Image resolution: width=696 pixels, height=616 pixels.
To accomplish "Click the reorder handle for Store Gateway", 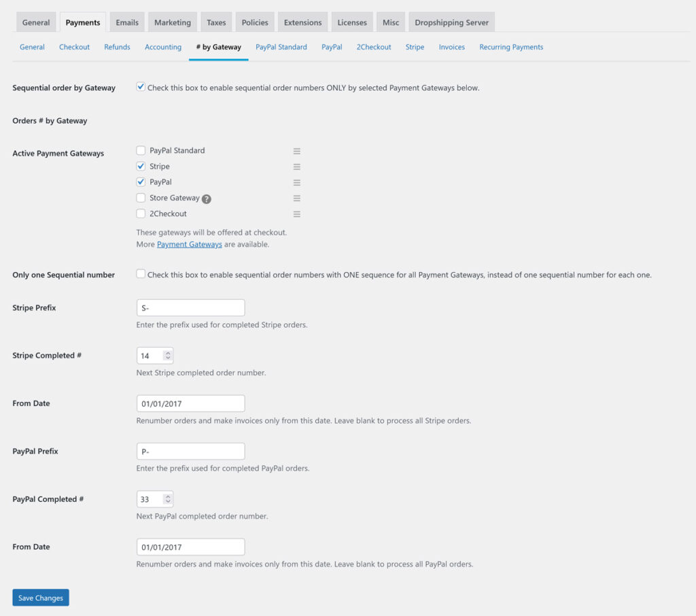I will 296,199.
